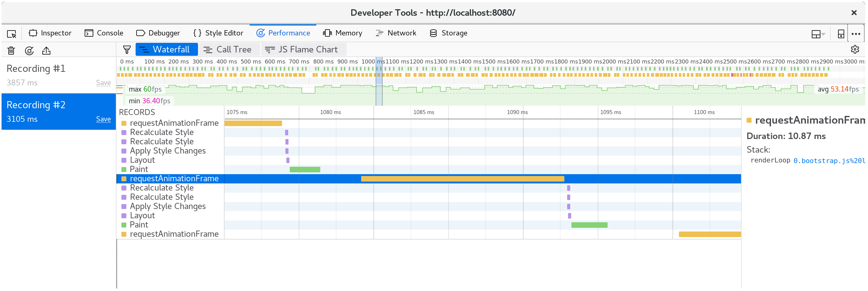Screen dimensions: 868x291
Task: Open the Network panel
Action: click(396, 33)
